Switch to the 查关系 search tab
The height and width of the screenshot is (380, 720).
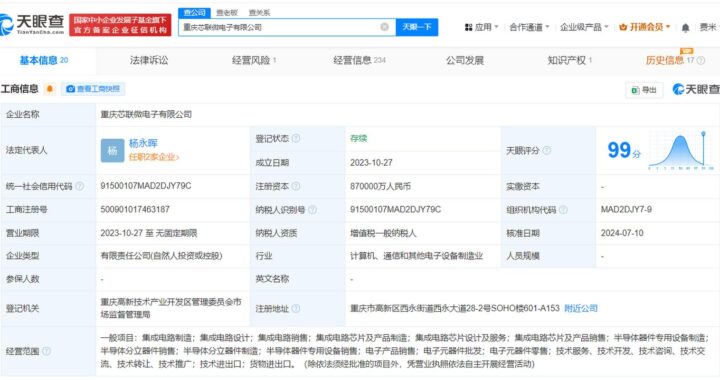tap(259, 13)
